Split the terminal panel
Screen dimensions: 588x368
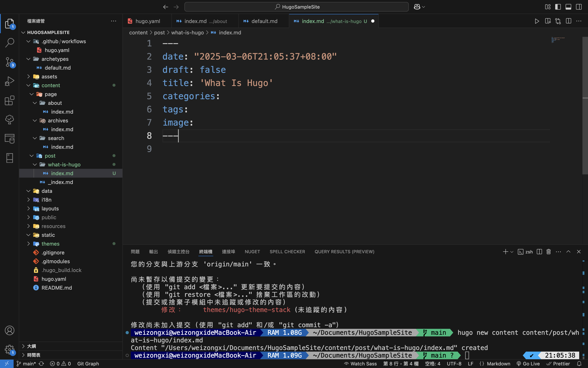tap(539, 251)
